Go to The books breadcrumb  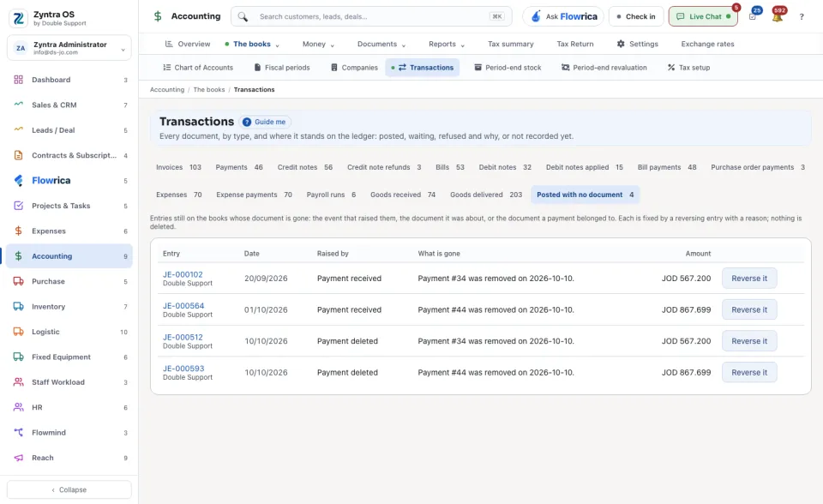pyautogui.click(x=209, y=90)
